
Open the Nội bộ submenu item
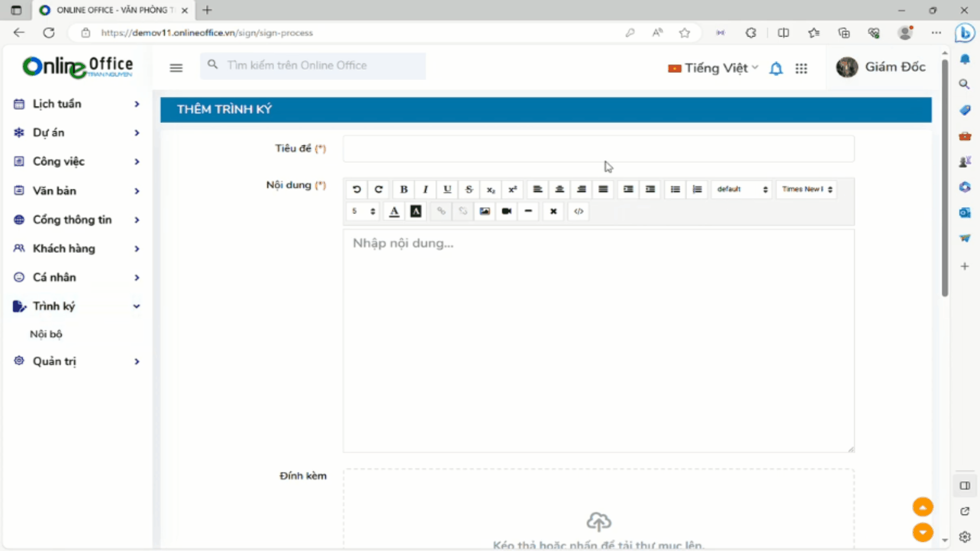pyautogui.click(x=46, y=334)
